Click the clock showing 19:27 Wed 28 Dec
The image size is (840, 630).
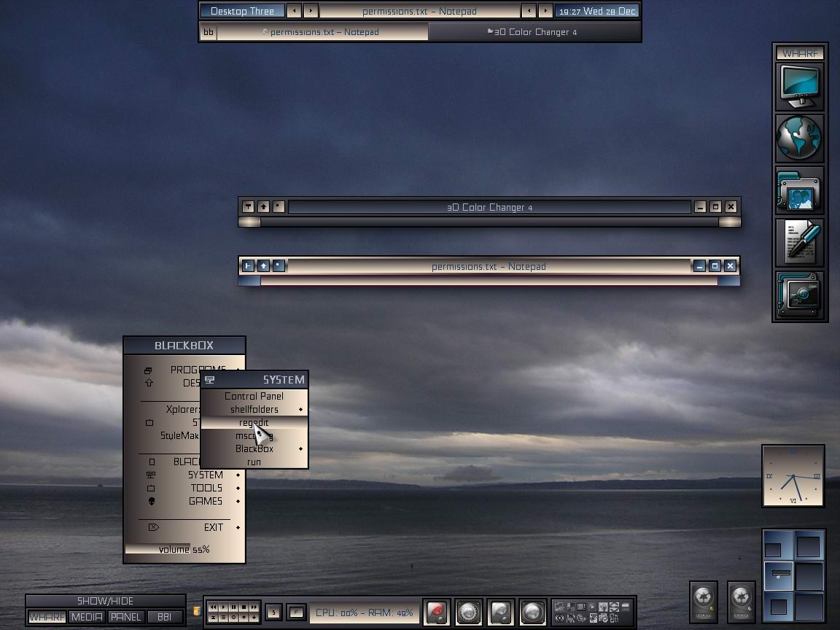[x=596, y=11]
